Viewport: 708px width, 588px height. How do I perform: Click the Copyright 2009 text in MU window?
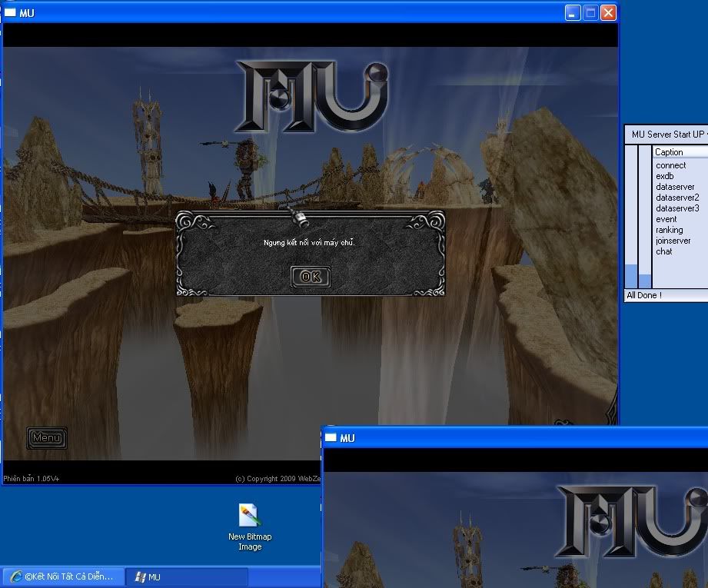point(278,479)
